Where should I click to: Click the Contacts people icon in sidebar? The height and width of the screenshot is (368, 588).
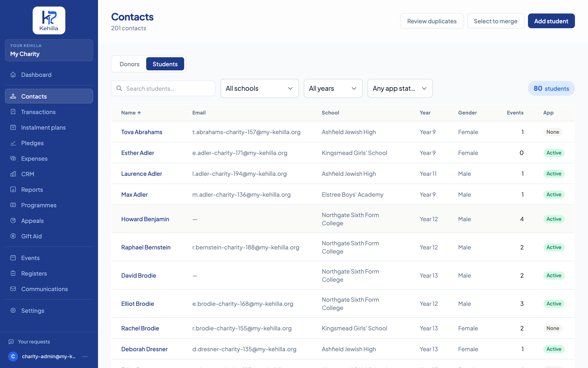[13, 96]
